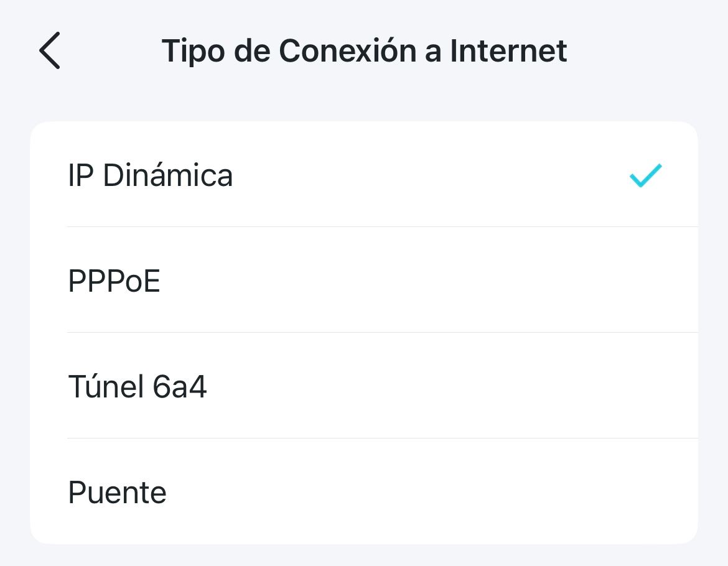Return to the previous screen via header arrow
This screenshot has height=566, width=728.
point(49,50)
